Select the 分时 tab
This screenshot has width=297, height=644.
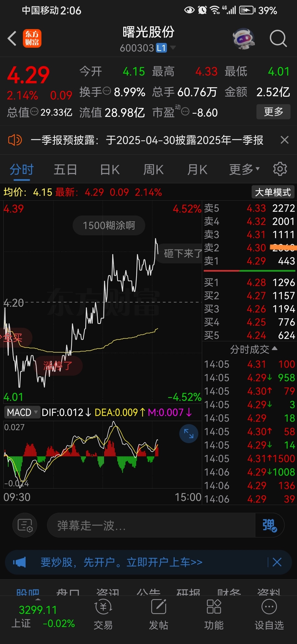(22, 170)
